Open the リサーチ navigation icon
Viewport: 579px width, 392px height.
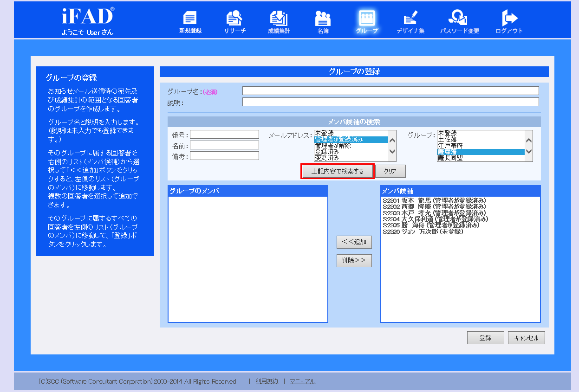[234, 22]
